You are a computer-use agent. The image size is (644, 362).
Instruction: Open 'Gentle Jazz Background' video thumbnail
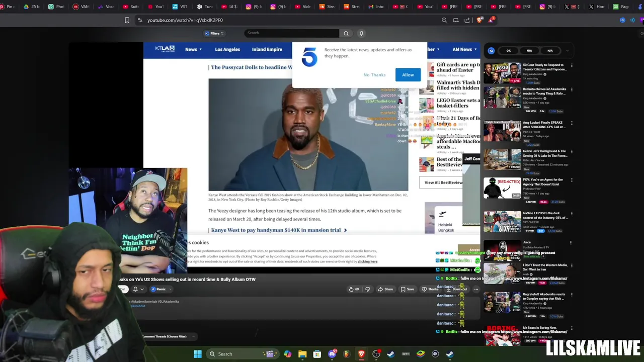point(502,159)
